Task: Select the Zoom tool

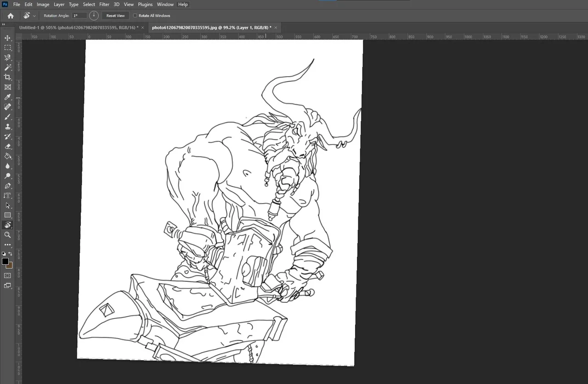Action: point(7,235)
